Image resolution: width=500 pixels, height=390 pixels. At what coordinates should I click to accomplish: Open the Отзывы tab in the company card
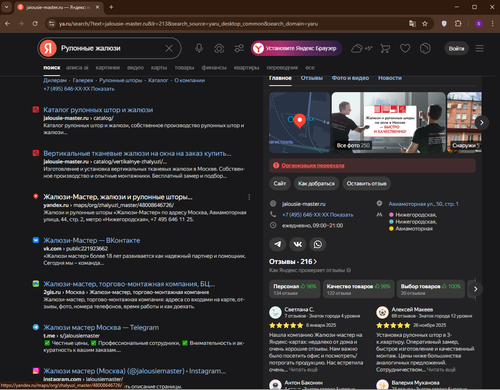(x=312, y=78)
